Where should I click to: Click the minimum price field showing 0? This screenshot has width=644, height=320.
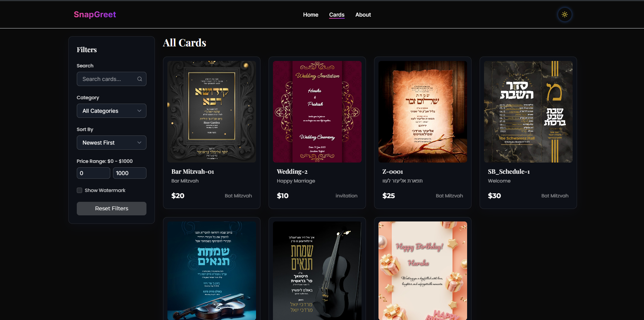(x=93, y=173)
